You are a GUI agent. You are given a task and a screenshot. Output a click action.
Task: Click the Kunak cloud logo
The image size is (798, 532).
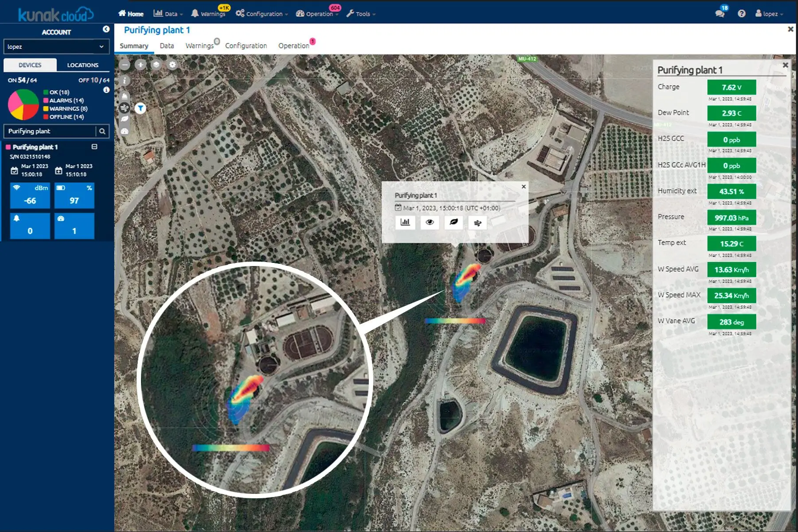coord(55,14)
